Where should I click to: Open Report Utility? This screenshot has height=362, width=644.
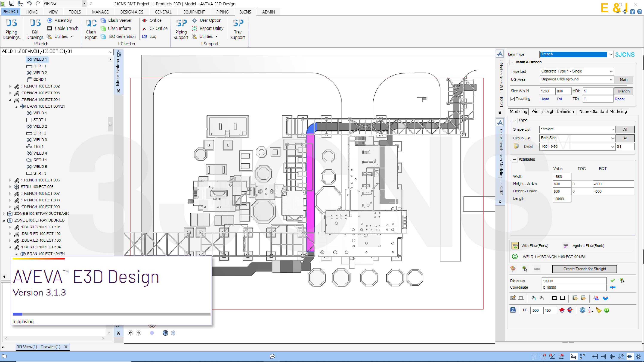pos(208,28)
